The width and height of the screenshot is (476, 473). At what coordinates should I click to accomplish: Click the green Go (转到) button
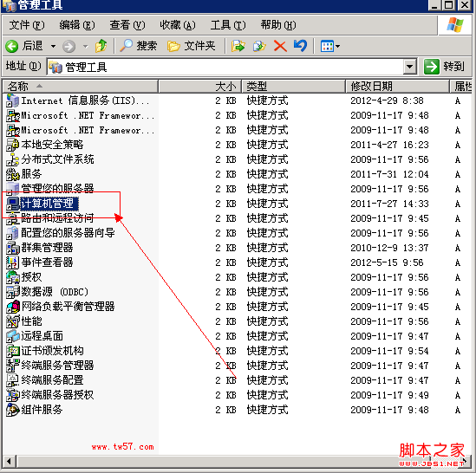tap(444, 67)
